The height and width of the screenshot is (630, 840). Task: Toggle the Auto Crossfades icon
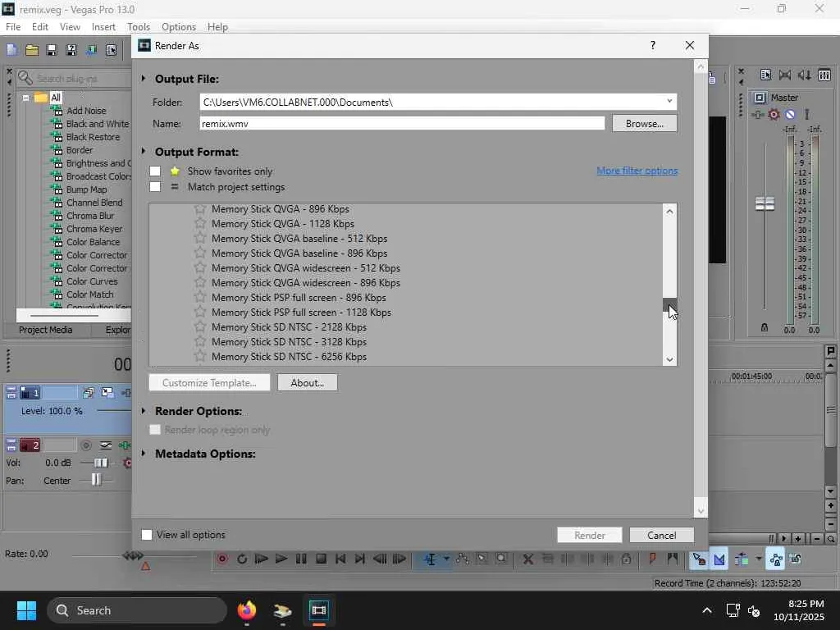(x=719, y=559)
